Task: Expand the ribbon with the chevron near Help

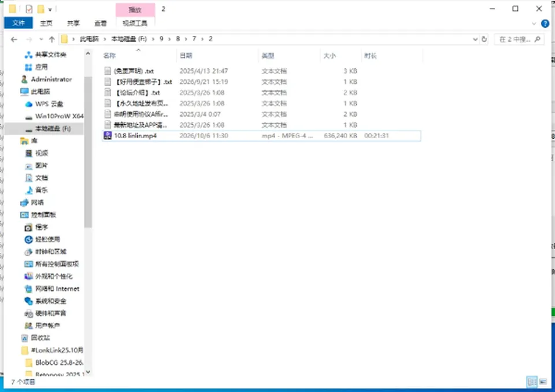Action: 534,24
